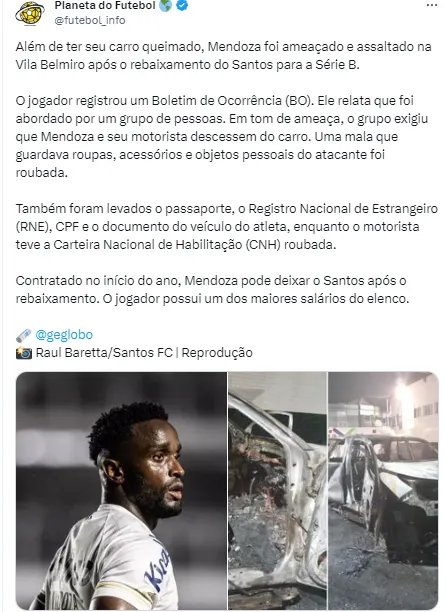Click the 'Raul Baretta/Santos FC | Reprodução' credit text
The width and height of the screenshot is (446, 612).
(144, 353)
